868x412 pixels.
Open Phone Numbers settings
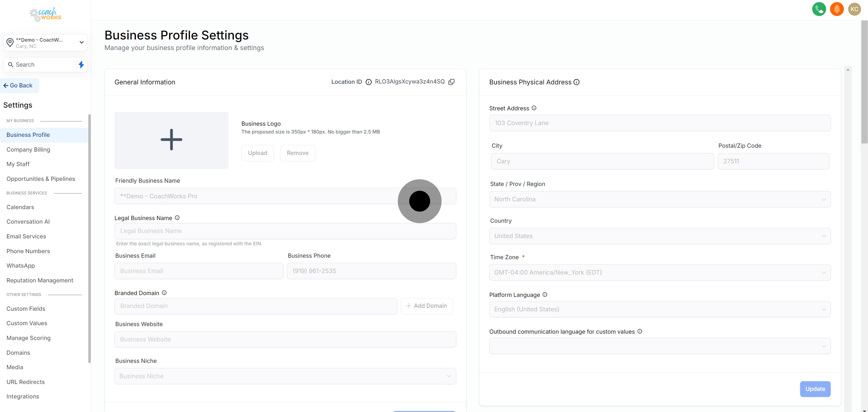28,251
